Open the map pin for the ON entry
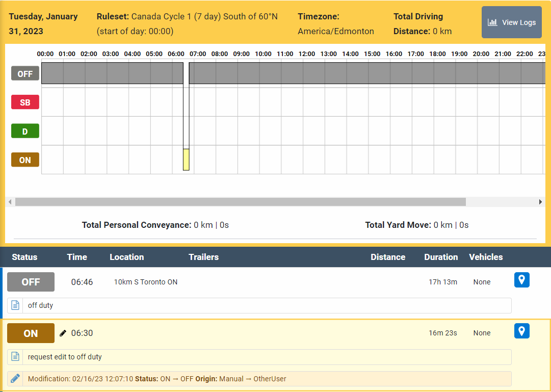This screenshot has height=392, width=551. (521, 331)
